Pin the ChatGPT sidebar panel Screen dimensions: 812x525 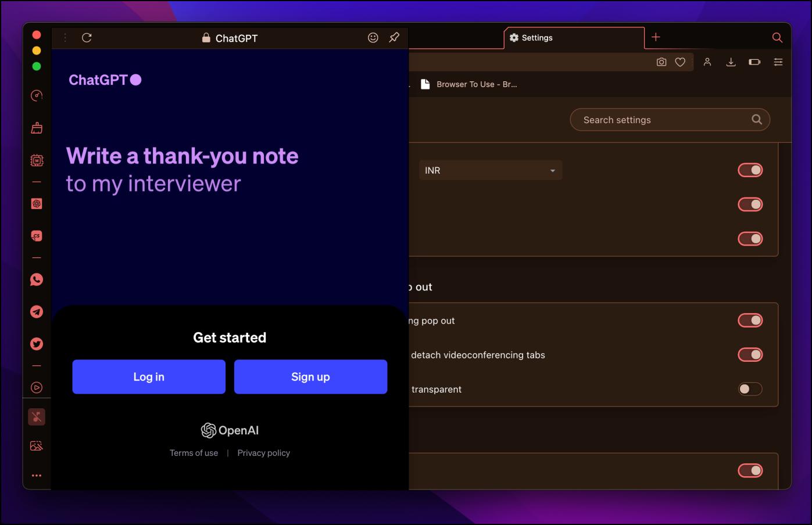[x=394, y=38]
